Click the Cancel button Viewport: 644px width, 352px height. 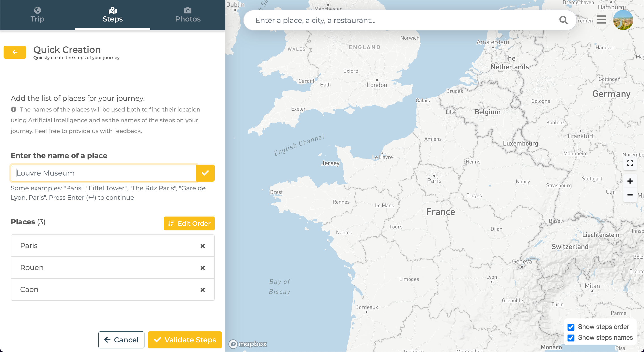pyautogui.click(x=121, y=340)
